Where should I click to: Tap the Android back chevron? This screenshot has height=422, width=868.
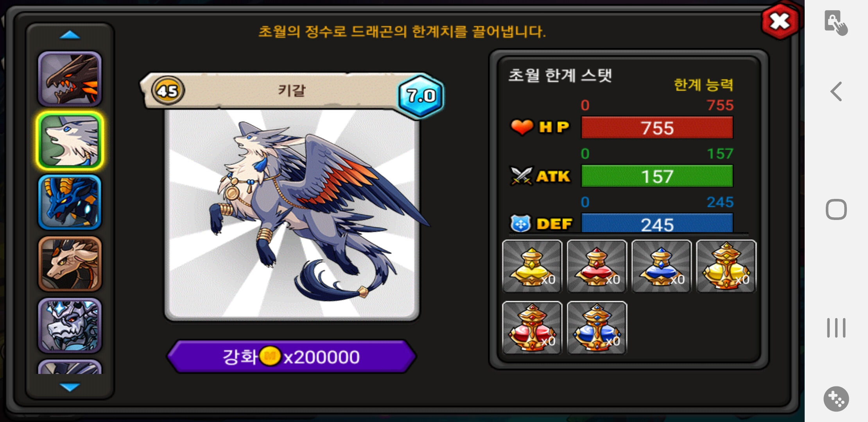[x=836, y=92]
